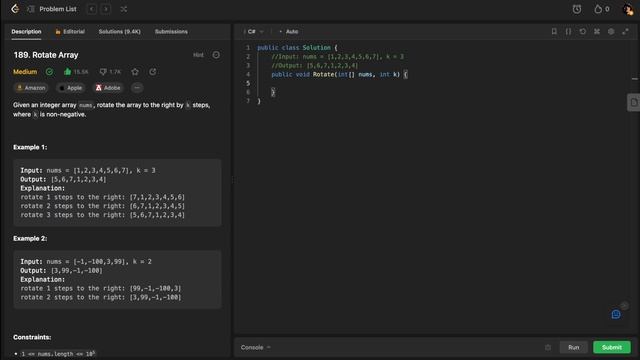Submit the solution

pos(612,347)
